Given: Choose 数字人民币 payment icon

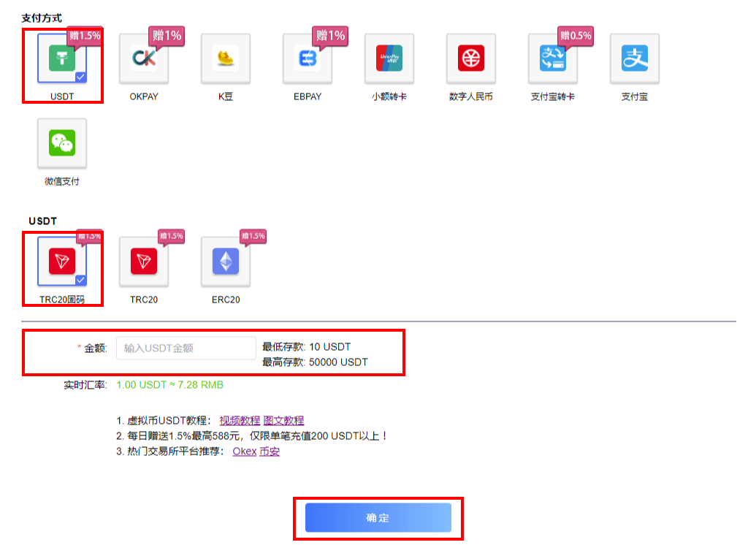Looking at the screenshot, I should 471,58.
